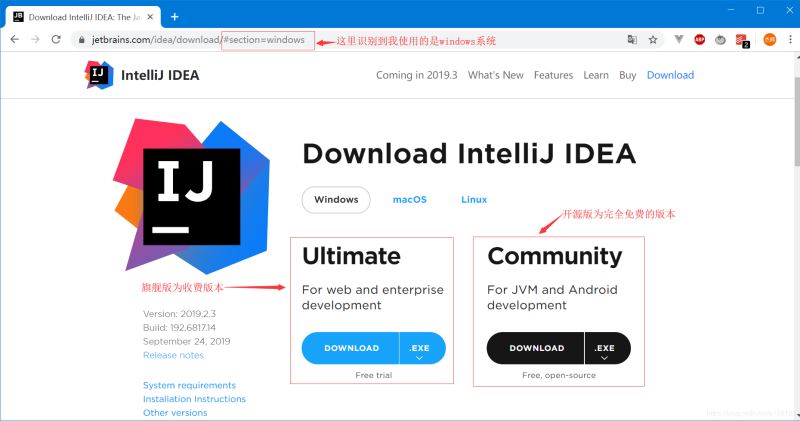Click 'For JVM and Android development' text

tap(553, 298)
